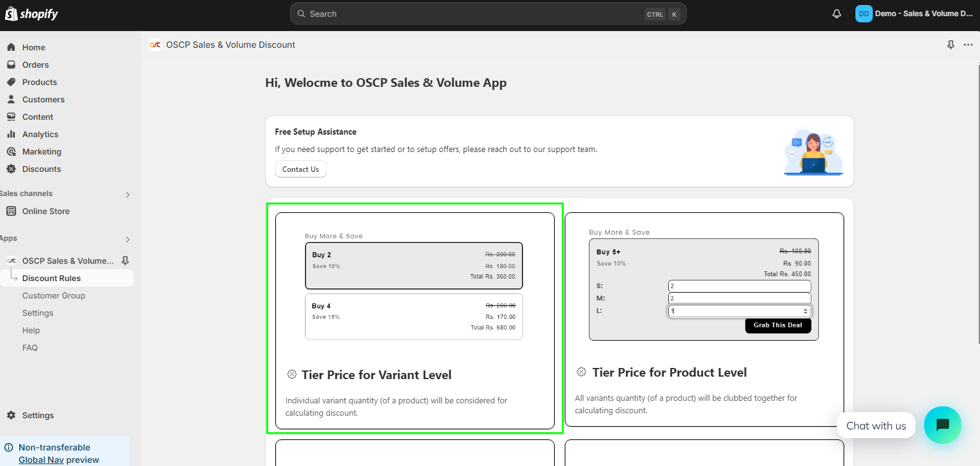Select the Buy 4 Save 15% tier
This screenshot has width=980, height=466.
413,316
